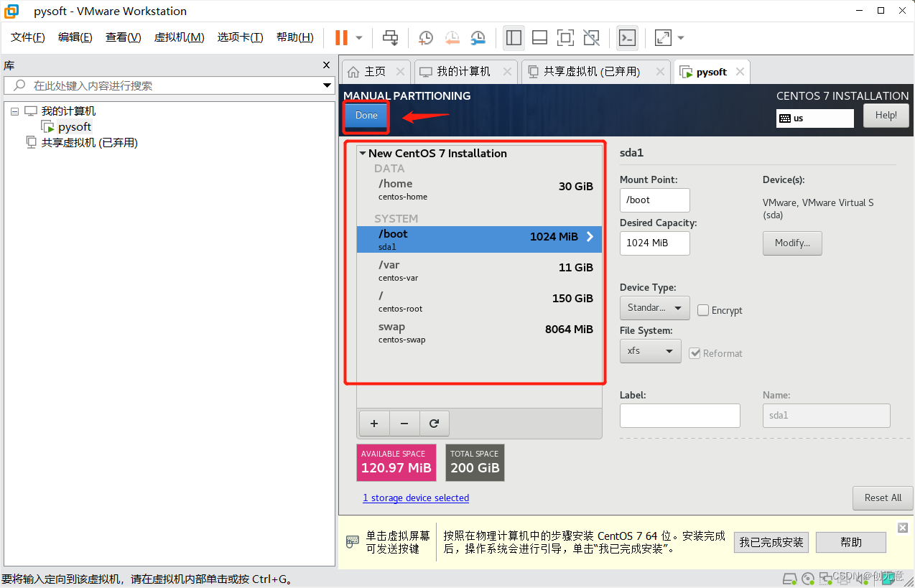Open the library search filter dropdown arrow
915x588 pixels.
pyautogui.click(x=327, y=85)
